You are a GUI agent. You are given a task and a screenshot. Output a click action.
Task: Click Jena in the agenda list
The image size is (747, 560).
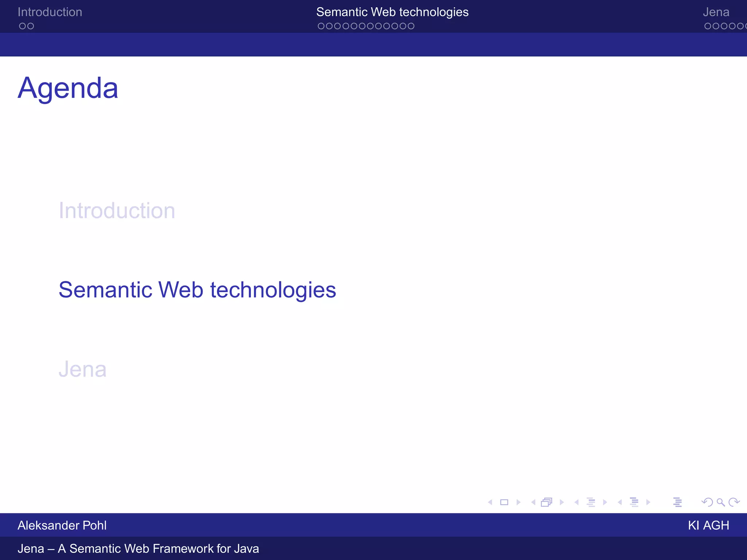(83, 369)
